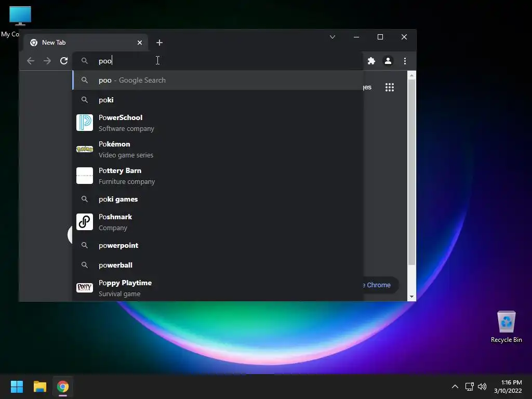Click the Chrome taskbar icon
Screen dimensions: 532x399
coord(63,387)
